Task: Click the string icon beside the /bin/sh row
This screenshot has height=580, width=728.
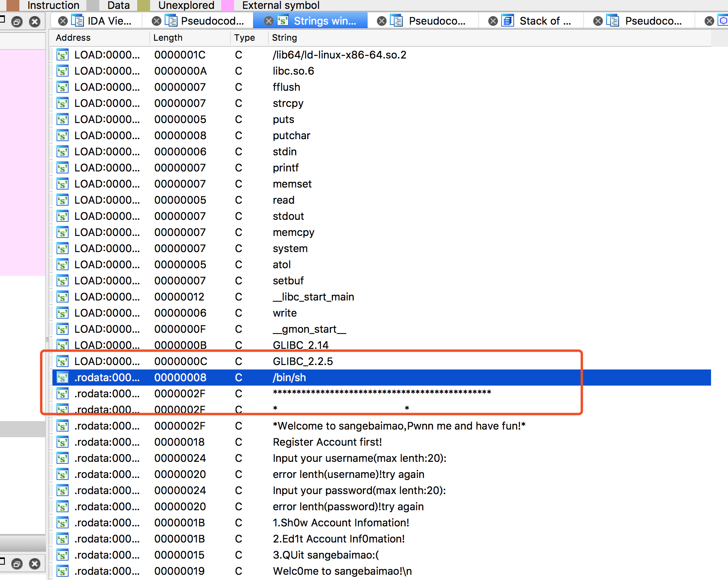Action: 62,378
